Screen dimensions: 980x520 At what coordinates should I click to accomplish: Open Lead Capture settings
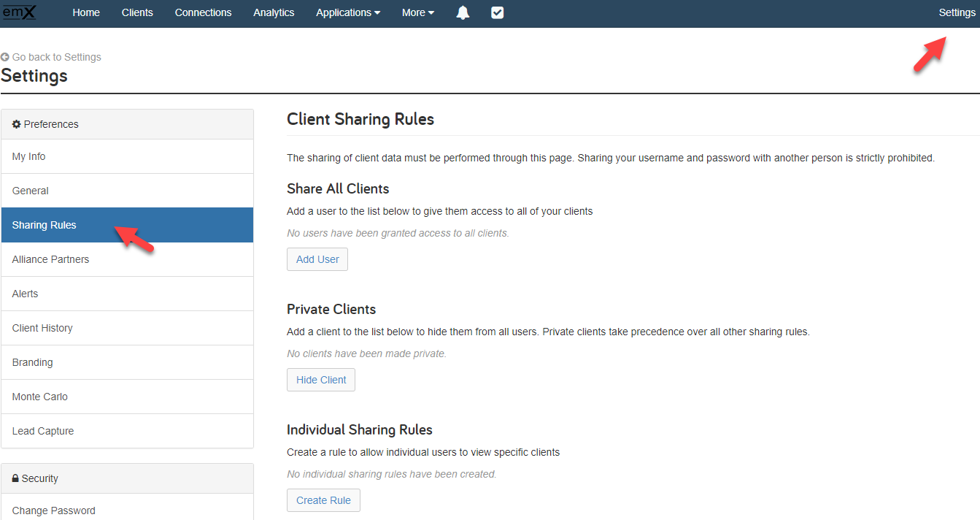[127, 431]
